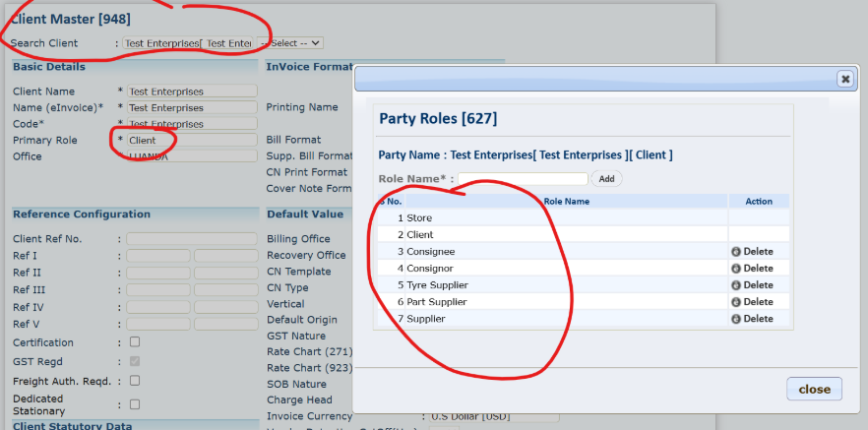Click the Primary Role Client field
Viewport: 868px width, 430px height.
click(x=191, y=141)
